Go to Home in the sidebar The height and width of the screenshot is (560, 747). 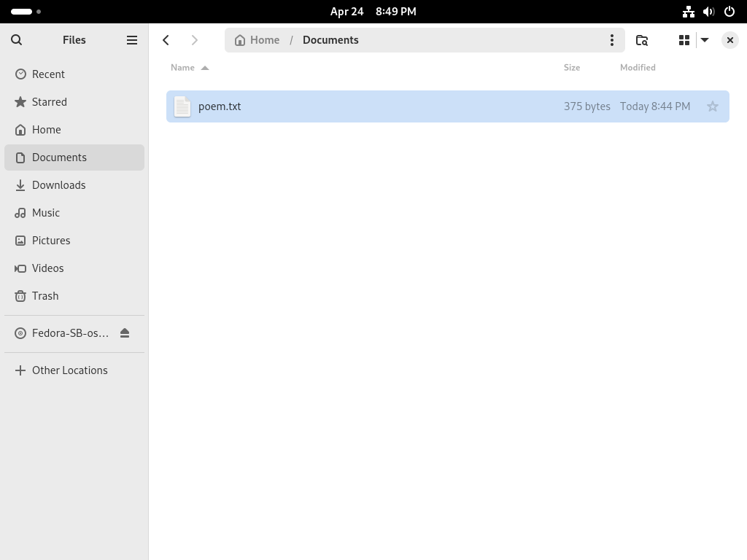coord(74,130)
